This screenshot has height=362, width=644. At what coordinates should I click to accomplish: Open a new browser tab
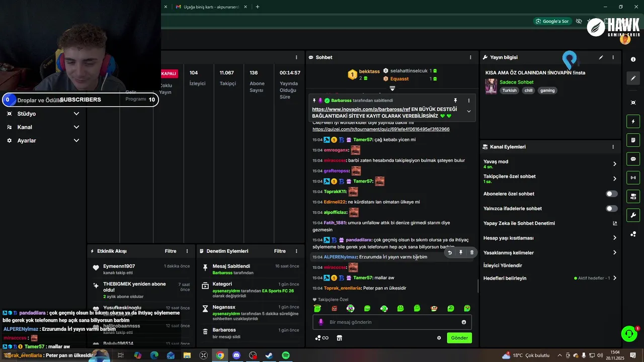pyautogui.click(x=258, y=7)
